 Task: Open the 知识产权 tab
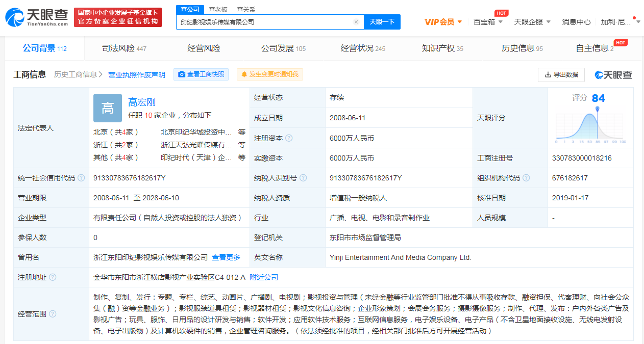tap(442, 48)
